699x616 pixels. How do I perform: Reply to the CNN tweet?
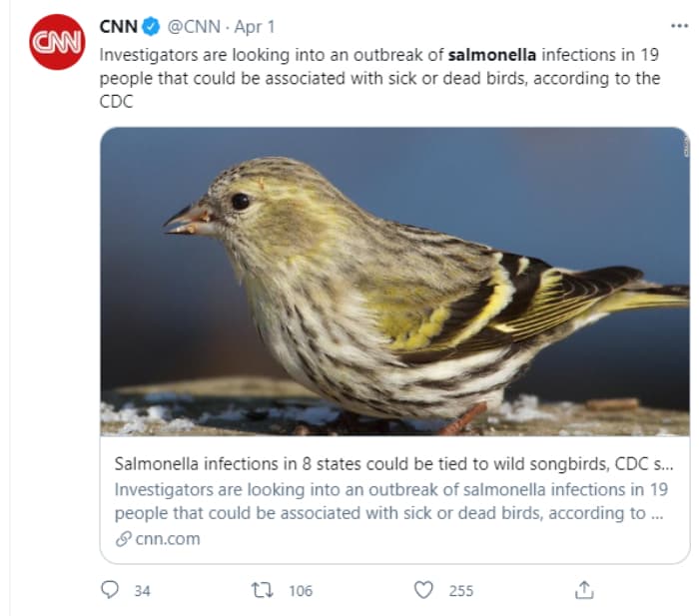click(110, 590)
